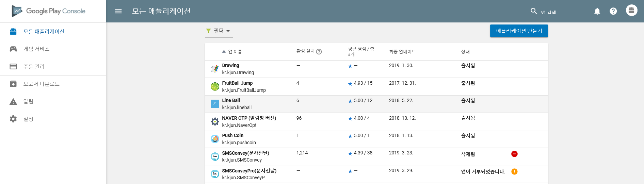The height and width of the screenshot is (184, 644).
Task: Toggle sort arrow beside 앱 이름
Action: coord(224,52)
